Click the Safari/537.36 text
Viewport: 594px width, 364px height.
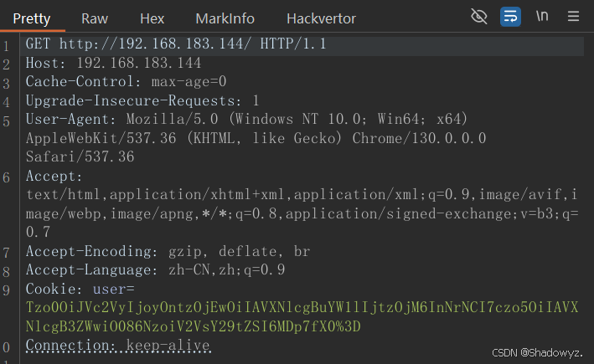[x=80, y=156]
